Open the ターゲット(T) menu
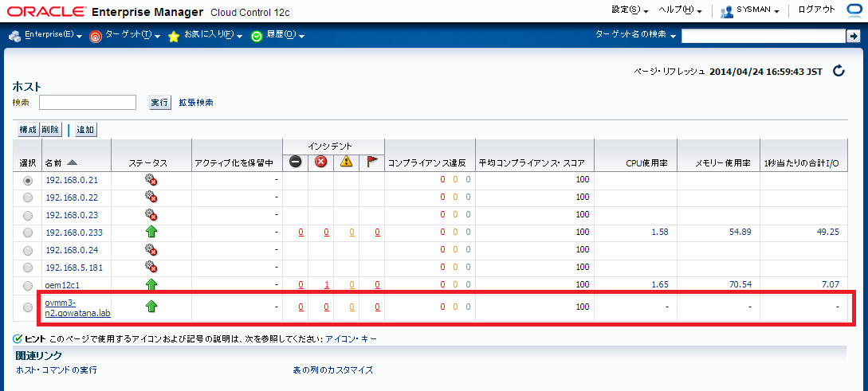Image resolution: width=868 pixels, height=391 pixels. point(133,35)
